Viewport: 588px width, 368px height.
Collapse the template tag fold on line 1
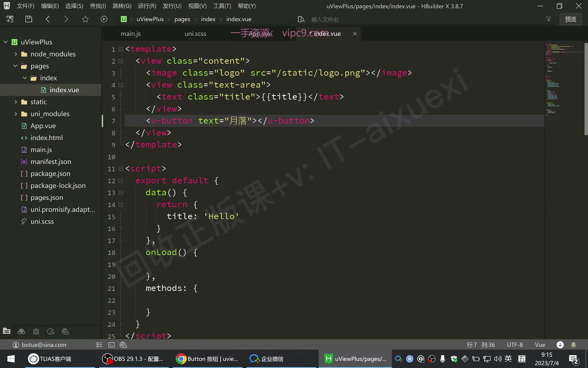coord(121,49)
